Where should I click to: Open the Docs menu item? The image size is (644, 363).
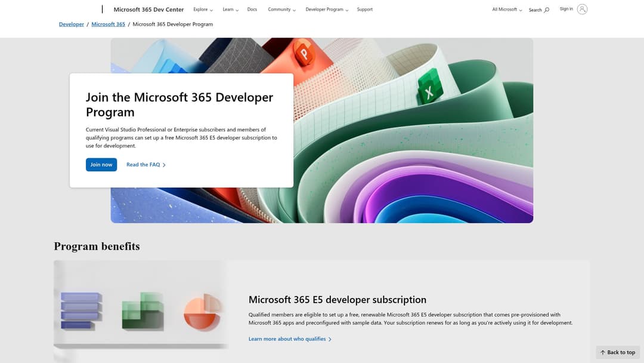click(x=252, y=10)
